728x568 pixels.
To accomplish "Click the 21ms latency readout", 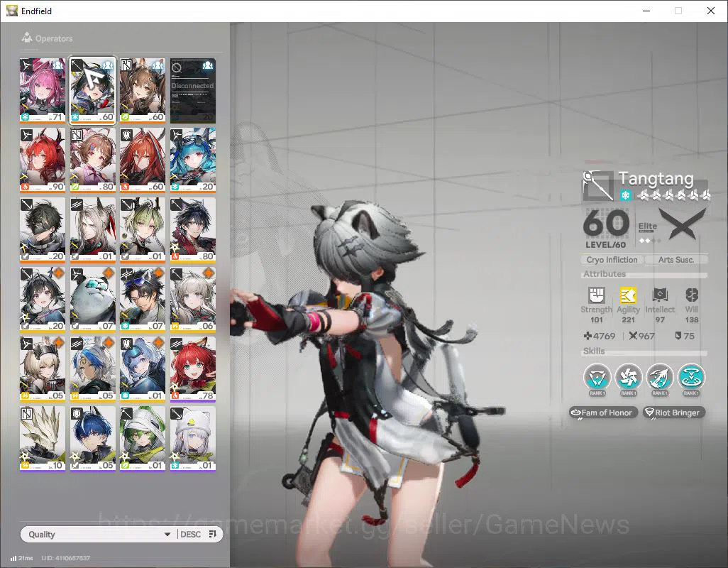I will click(x=26, y=558).
